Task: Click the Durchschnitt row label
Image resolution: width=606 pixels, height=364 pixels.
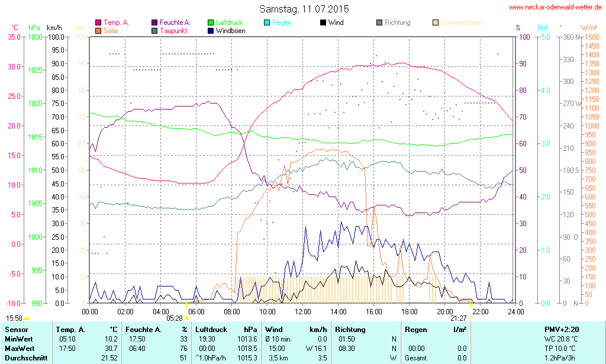Action: [x=25, y=358]
